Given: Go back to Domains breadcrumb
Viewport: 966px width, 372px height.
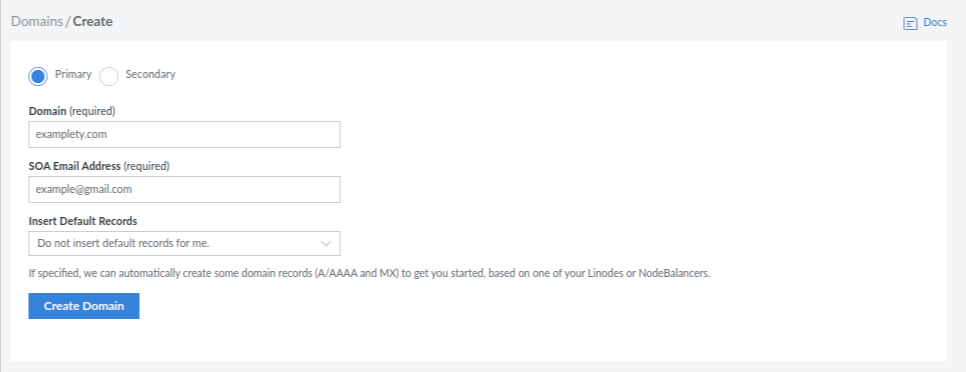Looking at the screenshot, I should click(x=37, y=22).
